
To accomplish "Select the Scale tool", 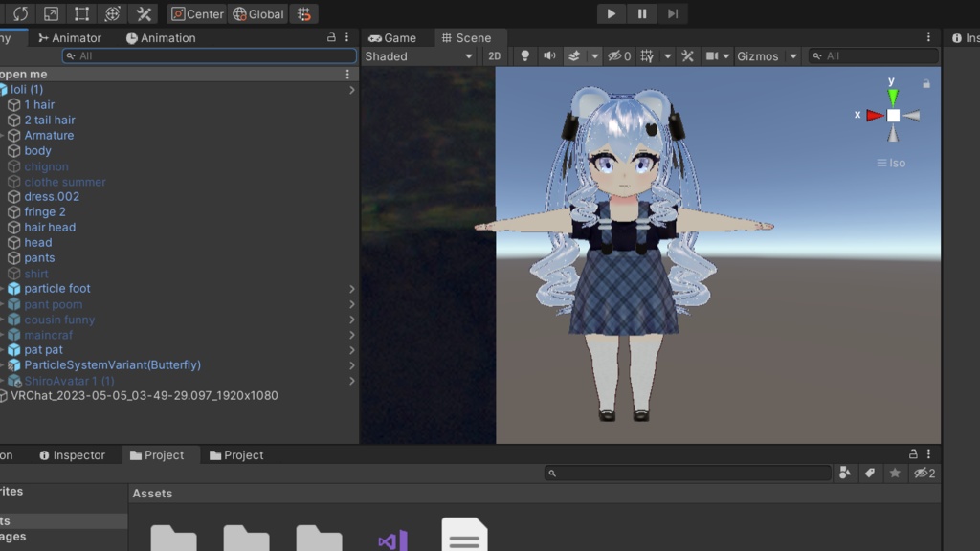I will (51, 13).
